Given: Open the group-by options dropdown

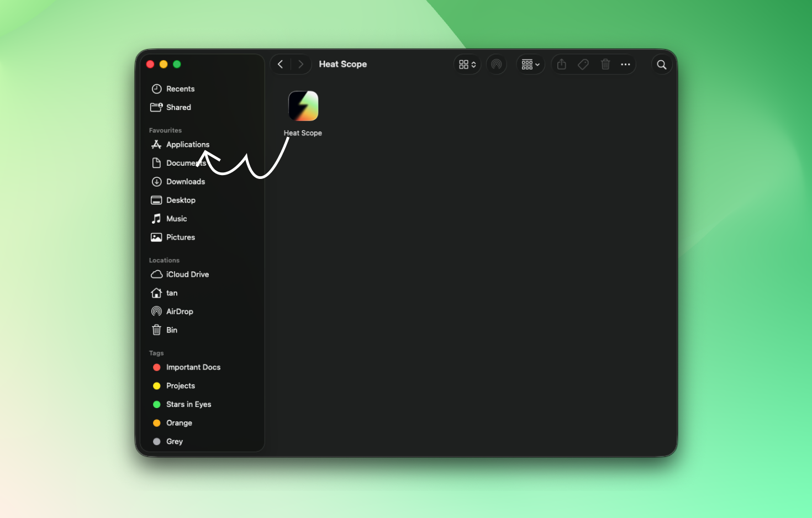Looking at the screenshot, I should coord(531,65).
